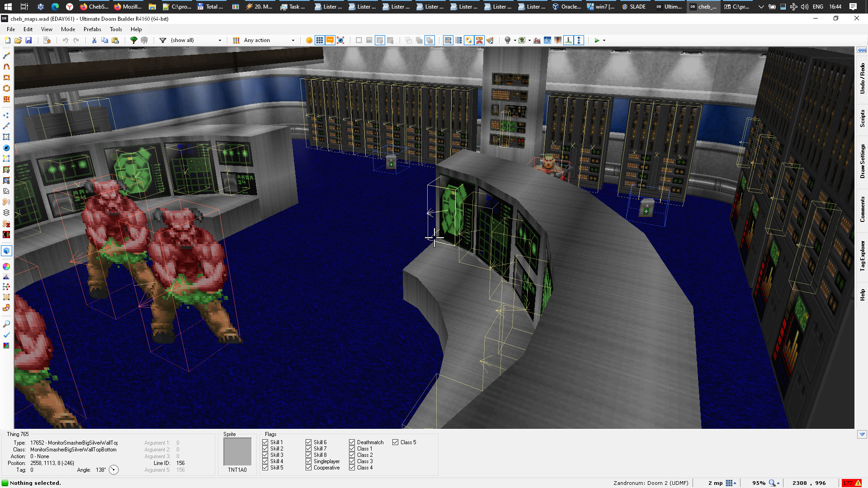The width and height of the screenshot is (868, 488).
Task: Click the Open Map folder icon
Action: click(x=18, y=40)
